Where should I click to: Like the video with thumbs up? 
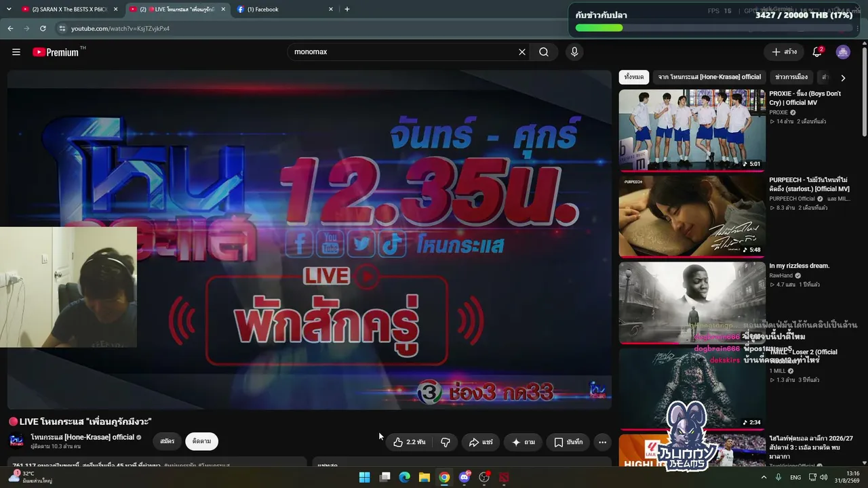point(410,442)
